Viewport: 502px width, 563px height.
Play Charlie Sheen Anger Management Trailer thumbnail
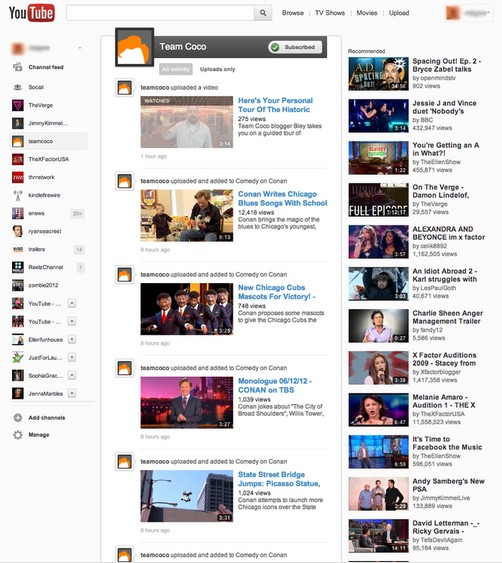coord(378,326)
